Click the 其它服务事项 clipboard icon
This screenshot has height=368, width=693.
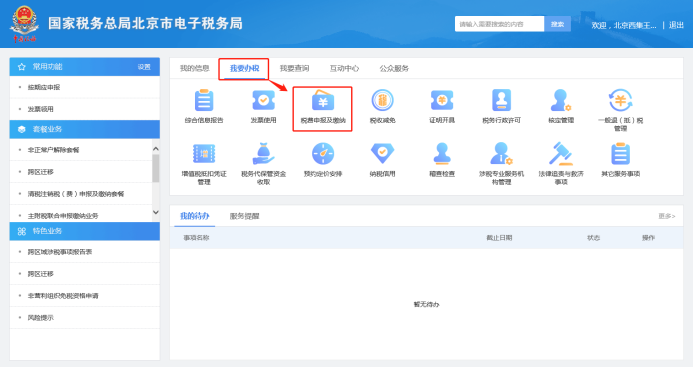coord(621,153)
